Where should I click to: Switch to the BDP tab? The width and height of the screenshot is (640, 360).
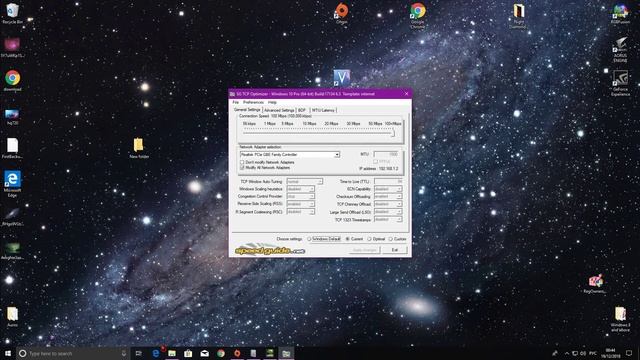coord(302,110)
